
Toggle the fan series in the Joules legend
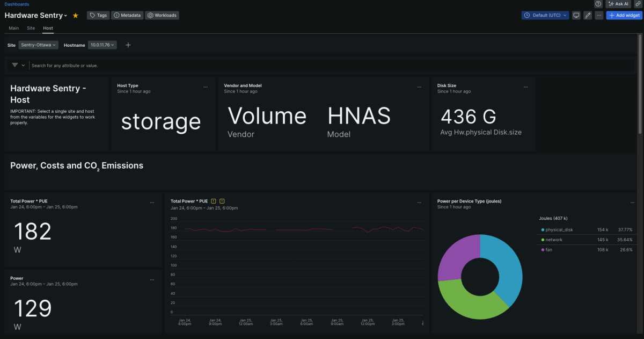550,249
